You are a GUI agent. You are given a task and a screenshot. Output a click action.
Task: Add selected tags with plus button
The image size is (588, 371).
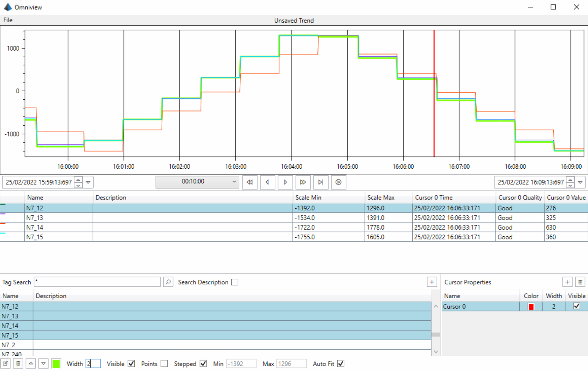pos(432,282)
